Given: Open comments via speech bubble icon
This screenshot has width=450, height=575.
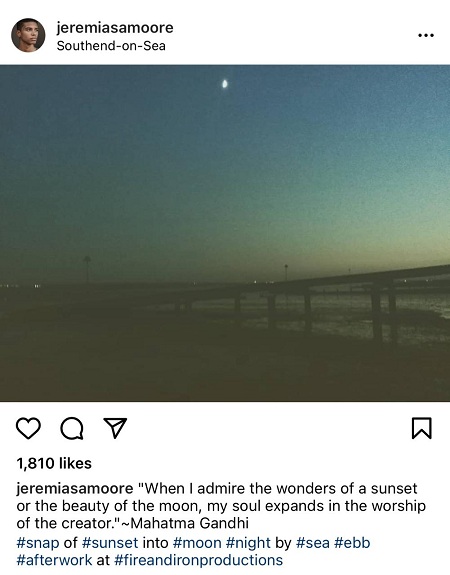Looking at the screenshot, I should click(72, 428).
